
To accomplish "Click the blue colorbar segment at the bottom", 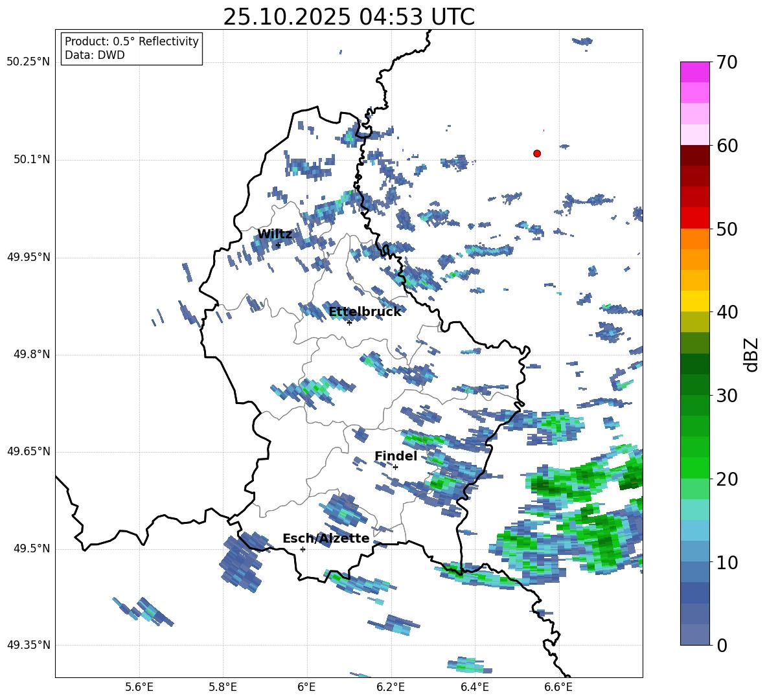I will [694, 635].
